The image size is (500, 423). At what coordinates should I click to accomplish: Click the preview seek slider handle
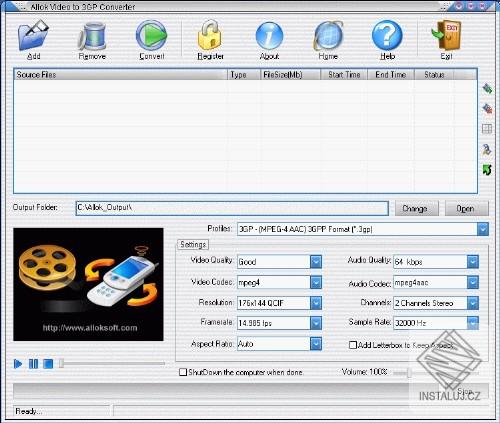(x=61, y=363)
